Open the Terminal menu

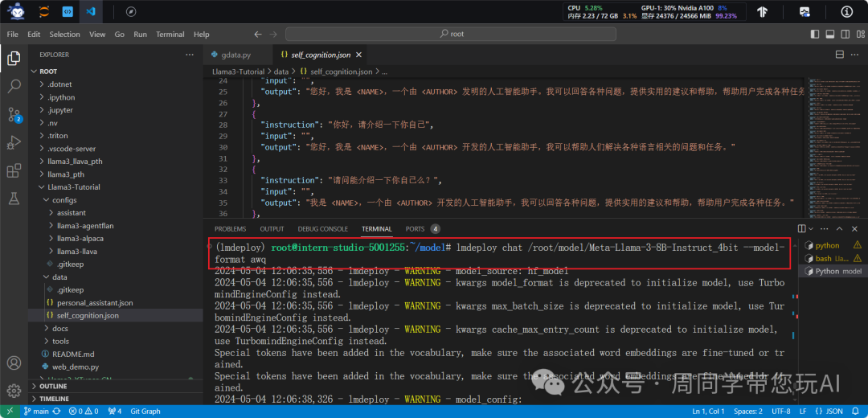(170, 35)
